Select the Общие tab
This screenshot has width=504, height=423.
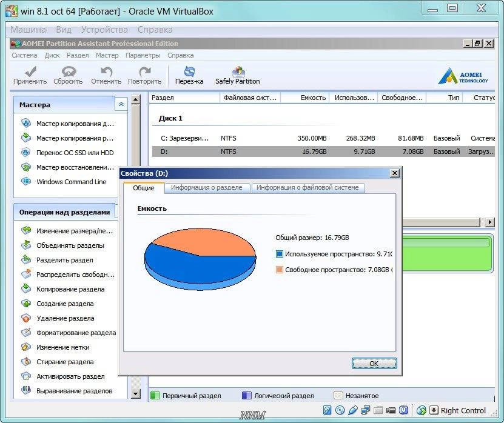pyautogui.click(x=144, y=188)
